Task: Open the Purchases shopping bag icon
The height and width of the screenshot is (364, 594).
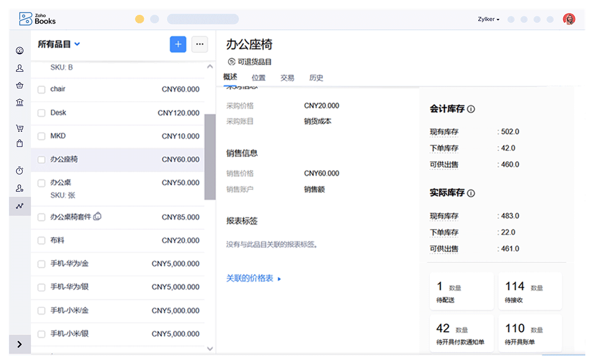Action: pos(20,143)
